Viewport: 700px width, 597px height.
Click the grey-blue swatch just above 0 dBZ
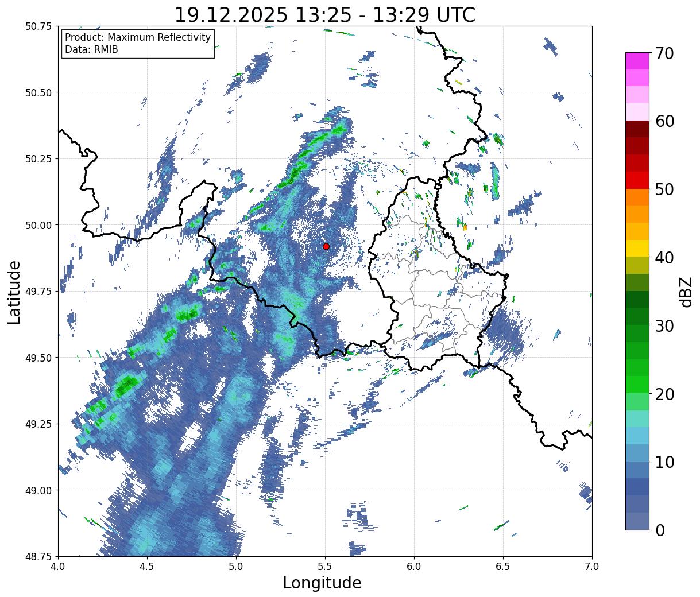pos(637,521)
